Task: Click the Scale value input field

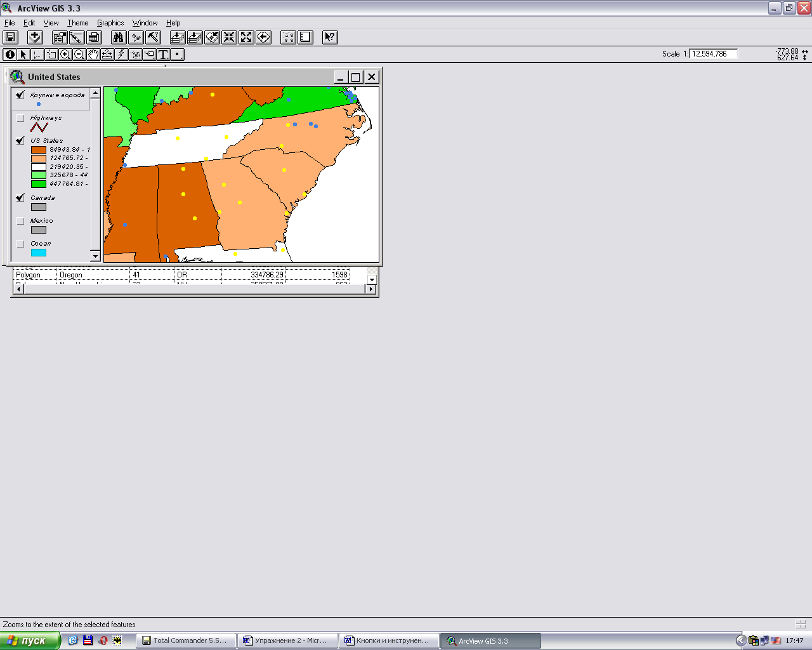Action: pyautogui.click(x=714, y=54)
